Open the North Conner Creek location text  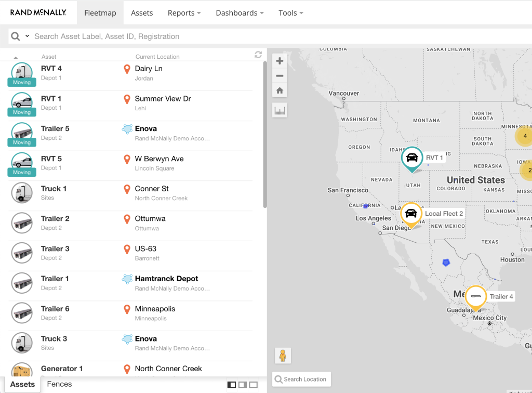click(168, 369)
